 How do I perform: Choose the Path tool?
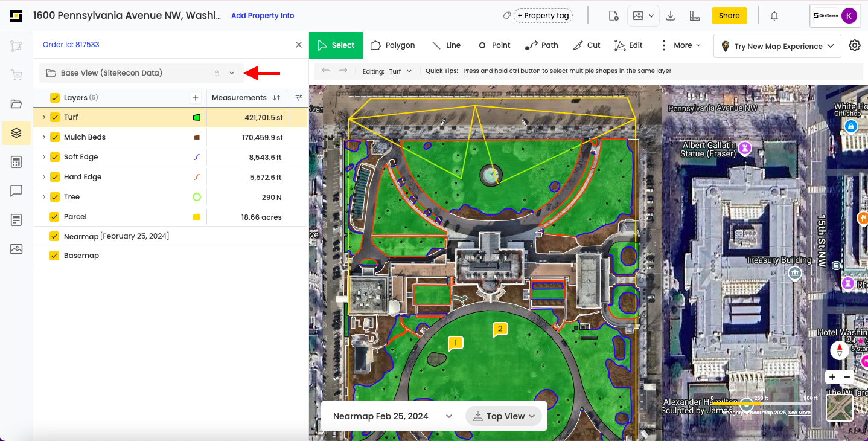pyautogui.click(x=541, y=45)
